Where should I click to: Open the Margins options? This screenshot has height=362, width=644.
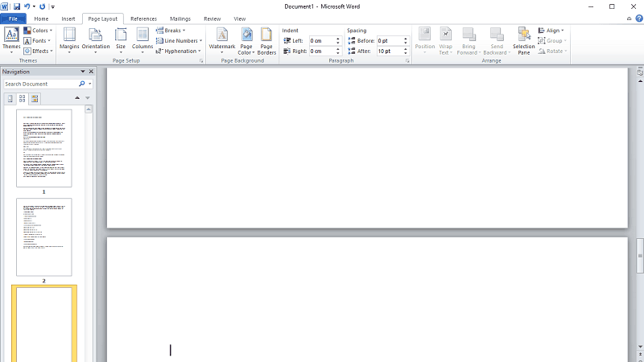click(69, 40)
